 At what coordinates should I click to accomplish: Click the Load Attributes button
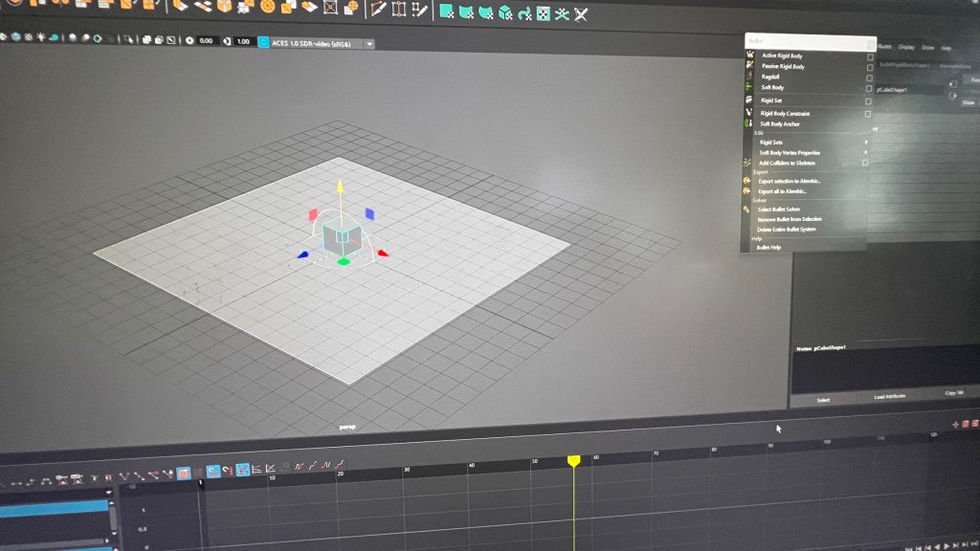[889, 397]
